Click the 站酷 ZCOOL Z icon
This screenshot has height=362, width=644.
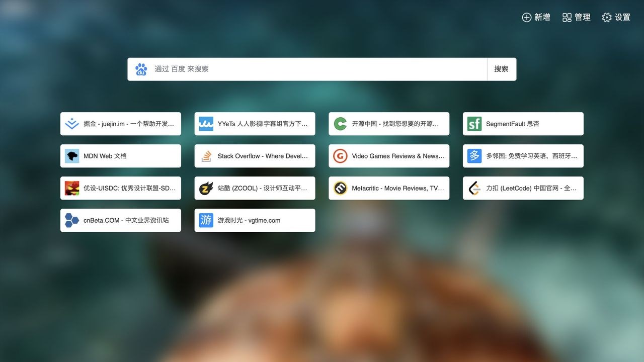tap(206, 188)
